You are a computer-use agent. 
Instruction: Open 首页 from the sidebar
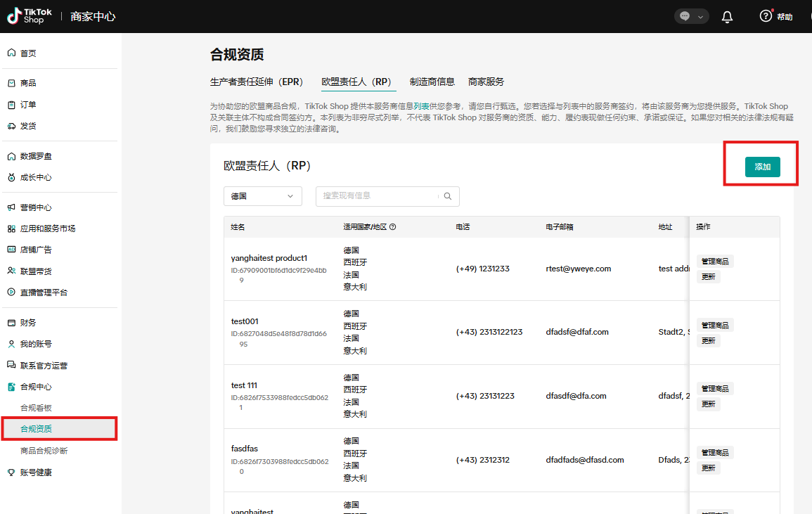click(28, 53)
